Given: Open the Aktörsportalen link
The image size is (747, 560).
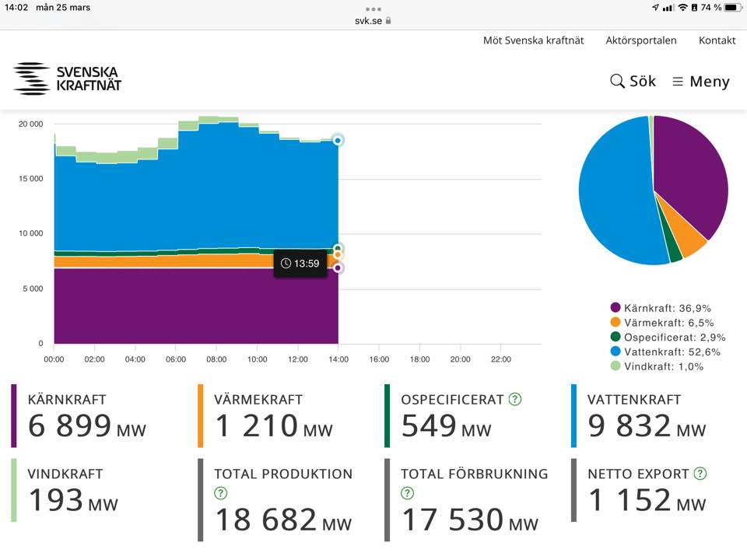Looking at the screenshot, I should [640, 40].
